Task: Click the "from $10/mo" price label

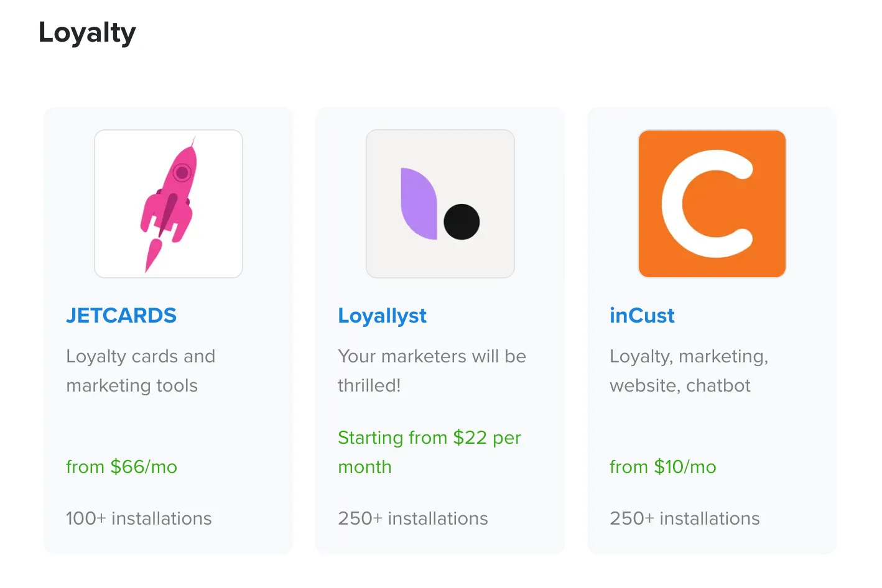Action: click(x=663, y=467)
